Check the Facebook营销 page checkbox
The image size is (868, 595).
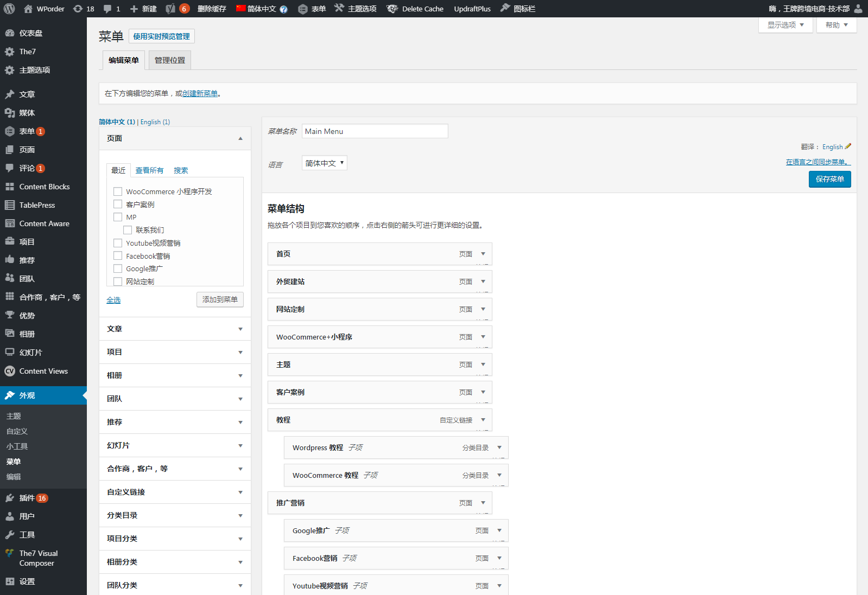coord(118,255)
